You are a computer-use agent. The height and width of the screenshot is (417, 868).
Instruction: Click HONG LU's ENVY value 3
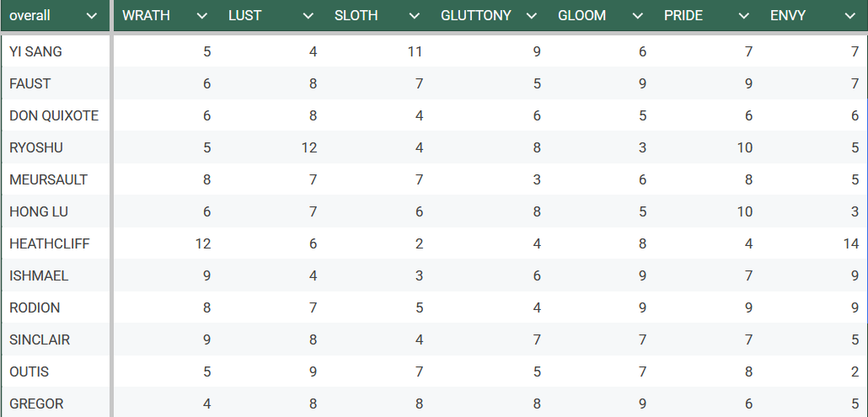[855, 211]
